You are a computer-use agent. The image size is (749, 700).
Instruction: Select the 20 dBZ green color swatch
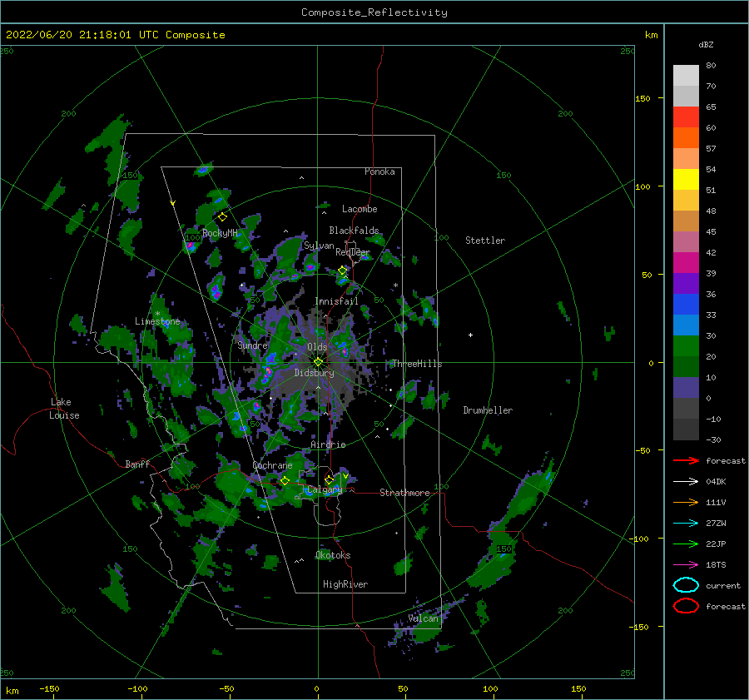coord(686,346)
